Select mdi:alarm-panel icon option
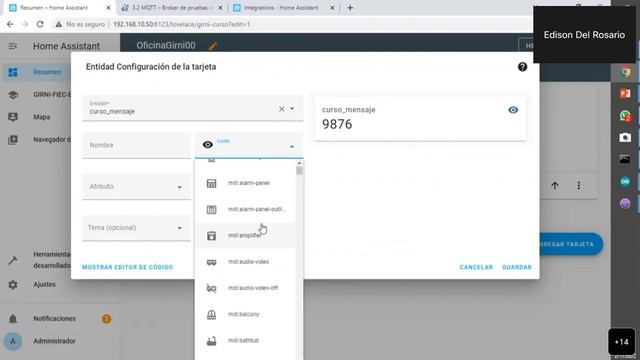 [x=245, y=183]
